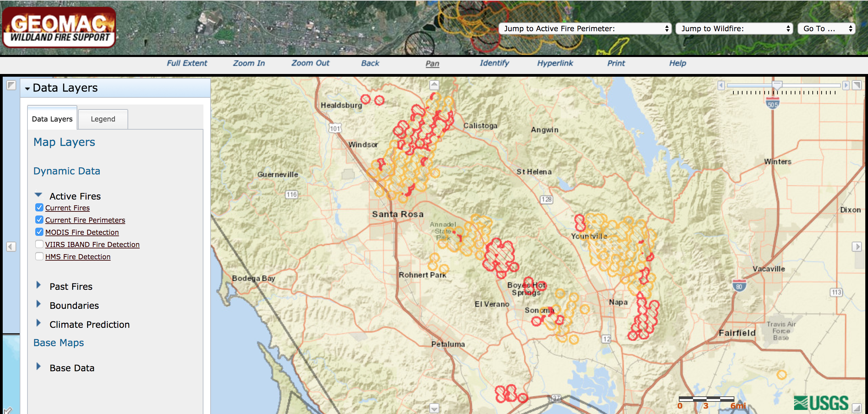This screenshot has height=414, width=868.
Task: Click the zoom level slider handle
Action: tap(777, 84)
